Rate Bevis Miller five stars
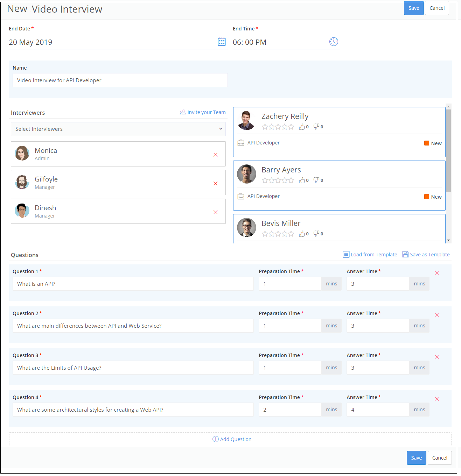The height and width of the screenshot is (476, 461). pyautogui.click(x=291, y=234)
